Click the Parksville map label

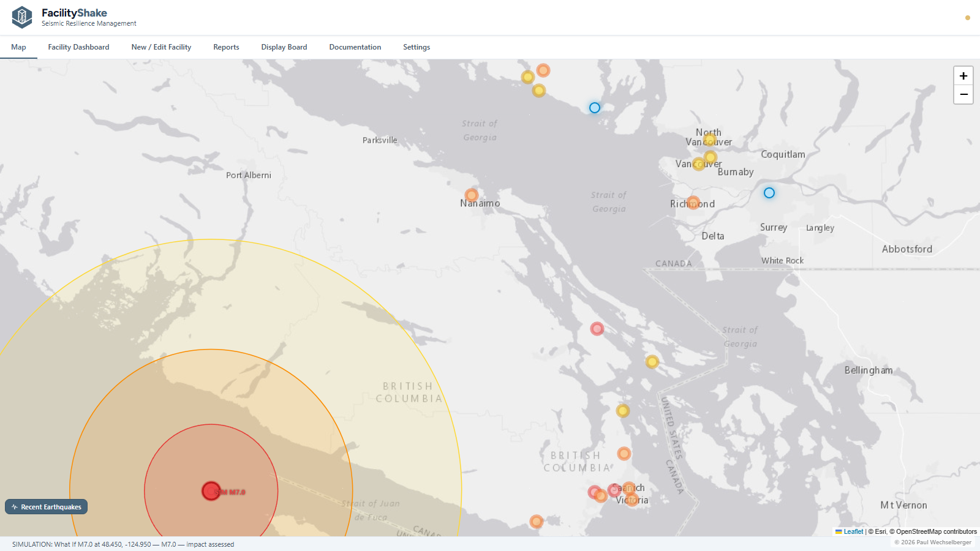point(380,140)
